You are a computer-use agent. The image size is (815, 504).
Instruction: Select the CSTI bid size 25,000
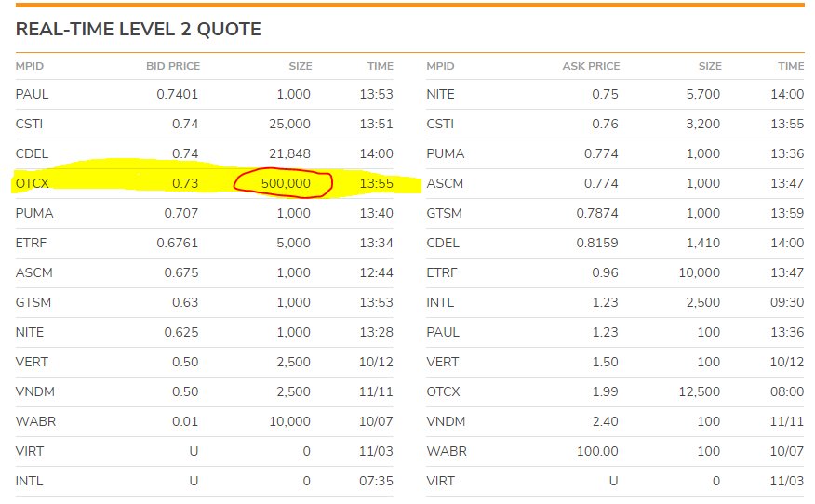pyautogui.click(x=289, y=125)
